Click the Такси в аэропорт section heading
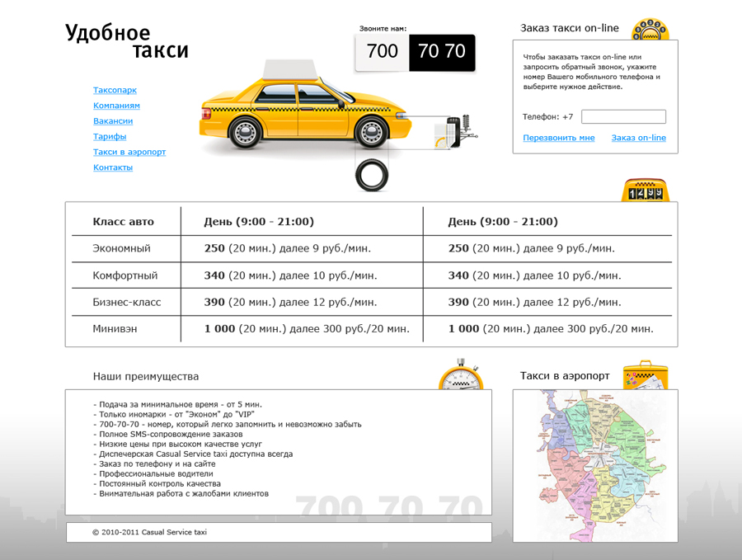Image resolution: width=742 pixels, height=560 pixels. pyautogui.click(x=565, y=376)
